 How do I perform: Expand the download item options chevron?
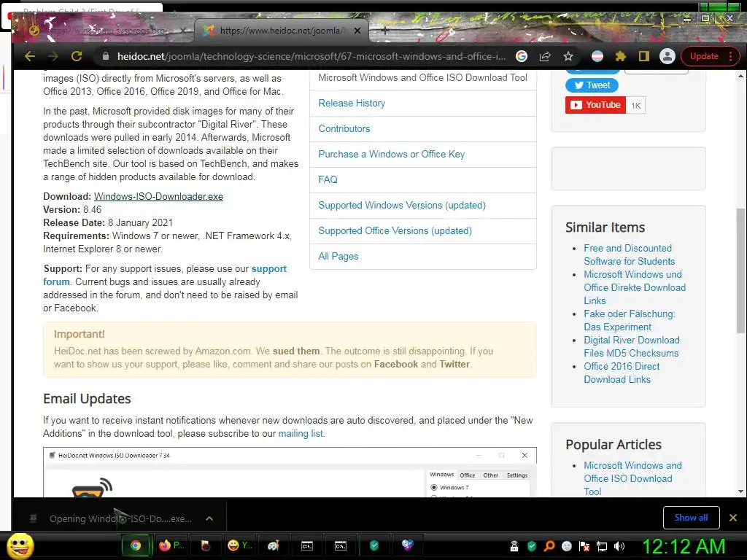(x=209, y=518)
